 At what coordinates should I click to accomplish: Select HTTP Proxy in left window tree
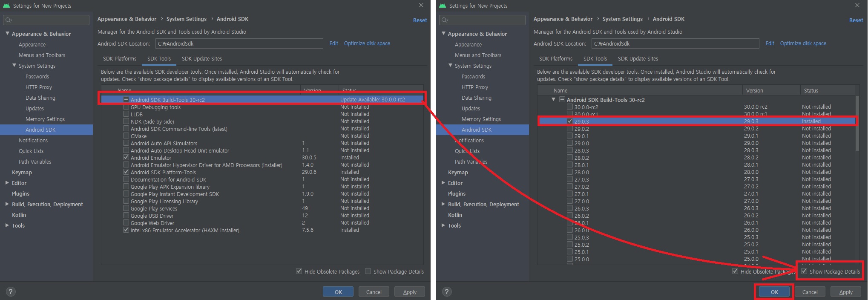point(39,87)
